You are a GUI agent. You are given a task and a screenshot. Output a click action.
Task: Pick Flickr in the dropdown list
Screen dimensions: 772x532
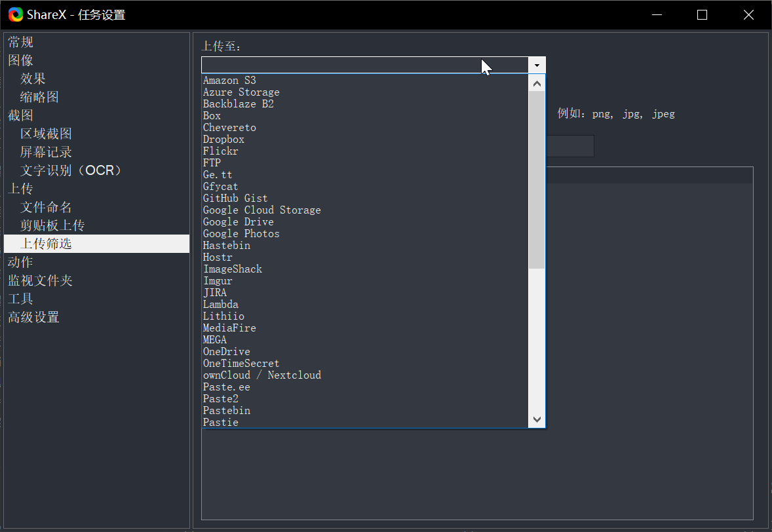(365, 151)
